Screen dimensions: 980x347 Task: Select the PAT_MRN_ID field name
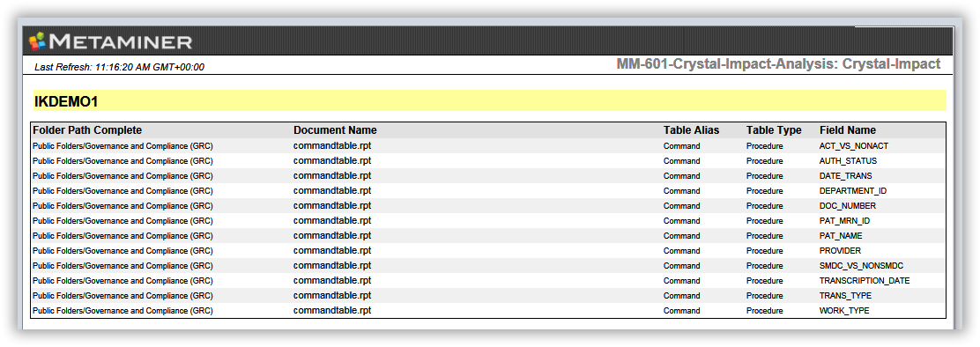coord(844,221)
